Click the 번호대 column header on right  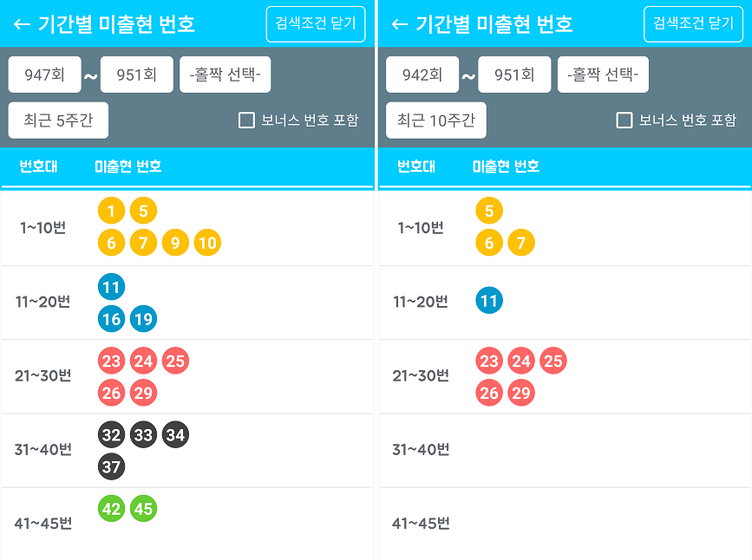(416, 166)
